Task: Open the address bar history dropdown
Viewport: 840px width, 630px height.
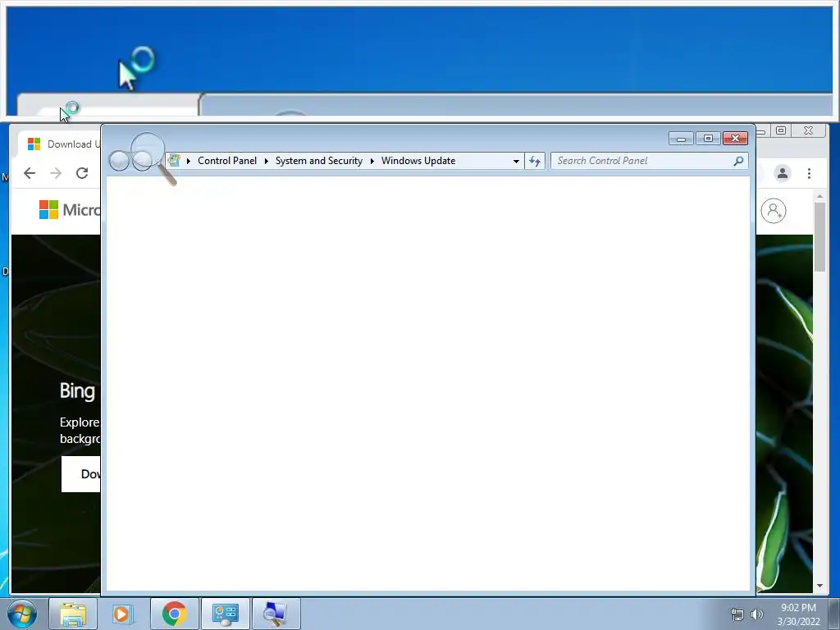Action: tap(516, 161)
